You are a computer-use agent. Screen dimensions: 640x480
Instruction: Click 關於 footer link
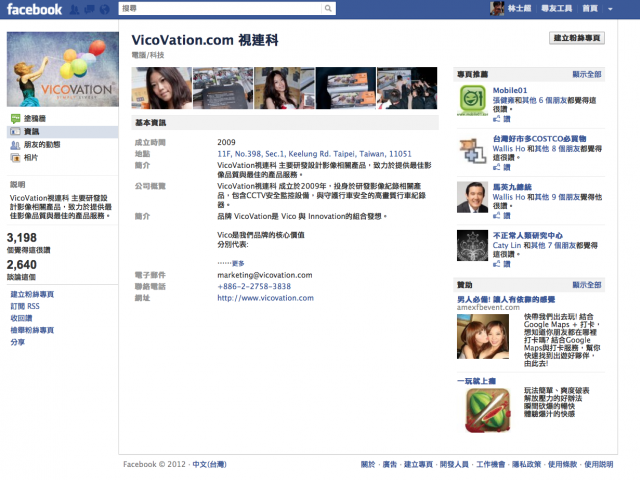(368, 464)
